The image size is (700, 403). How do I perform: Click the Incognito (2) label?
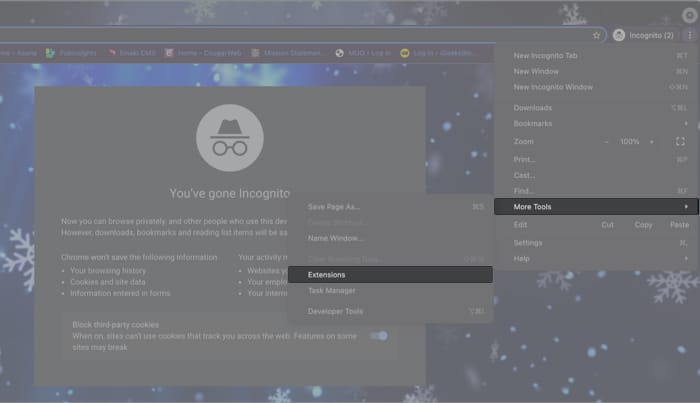[x=651, y=35]
